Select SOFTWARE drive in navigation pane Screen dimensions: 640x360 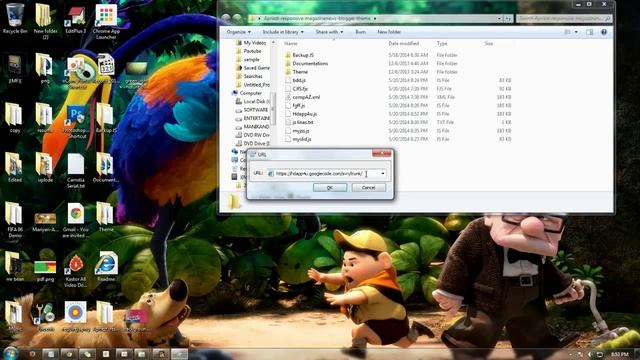pos(255,110)
